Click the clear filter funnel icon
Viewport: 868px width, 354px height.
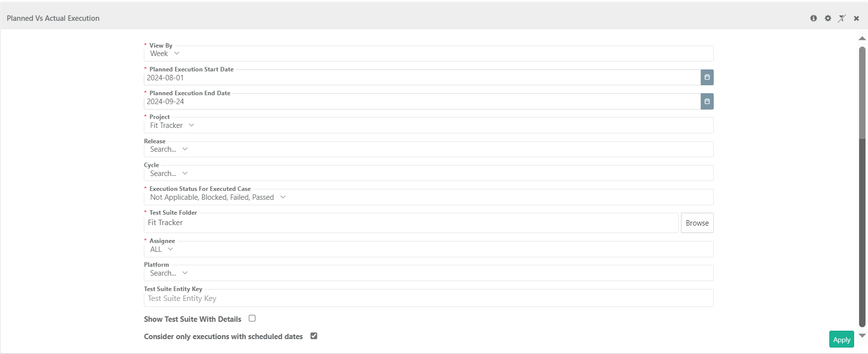coord(842,18)
